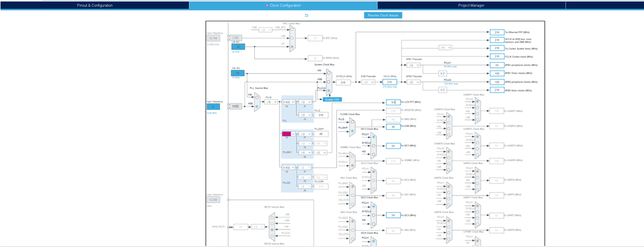
Task: Select LSE in the MCO1 source Mux
Action: pos(272,218)
